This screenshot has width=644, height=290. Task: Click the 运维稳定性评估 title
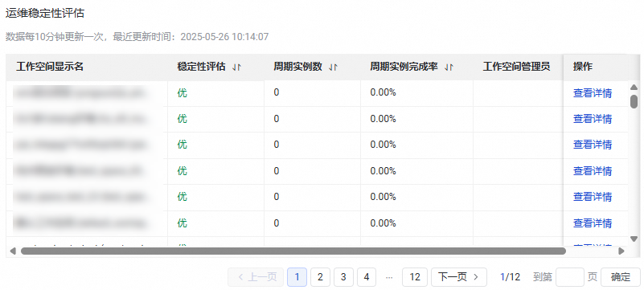[45, 13]
